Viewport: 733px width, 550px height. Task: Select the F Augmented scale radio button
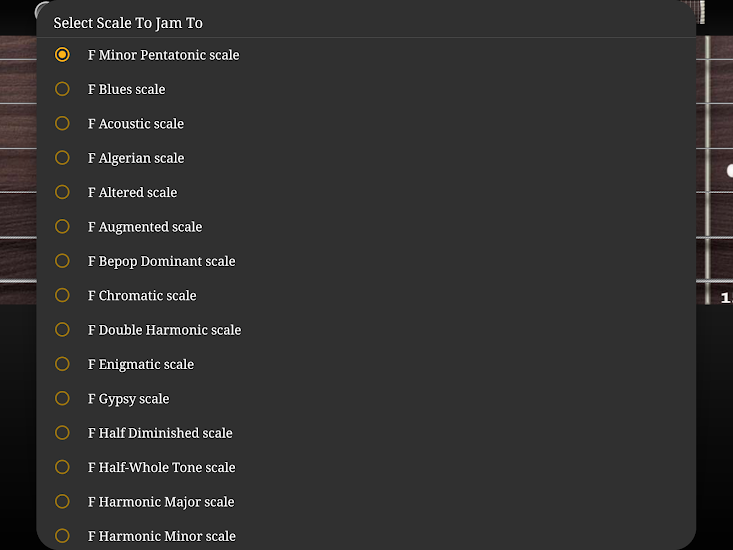(62, 227)
